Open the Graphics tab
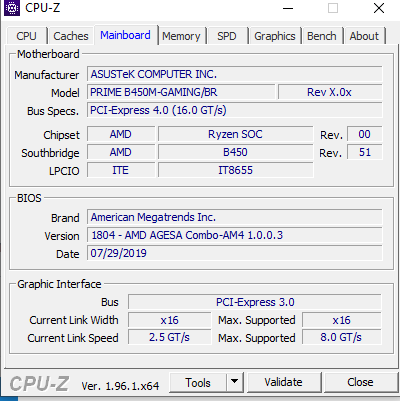The height and width of the screenshot is (401, 400). (275, 36)
